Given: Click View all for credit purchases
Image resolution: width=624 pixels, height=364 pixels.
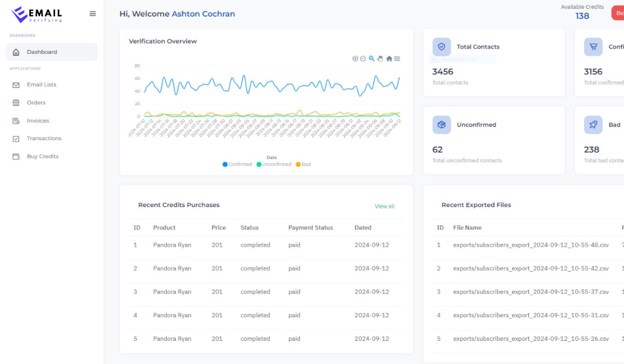Looking at the screenshot, I should [x=384, y=206].
